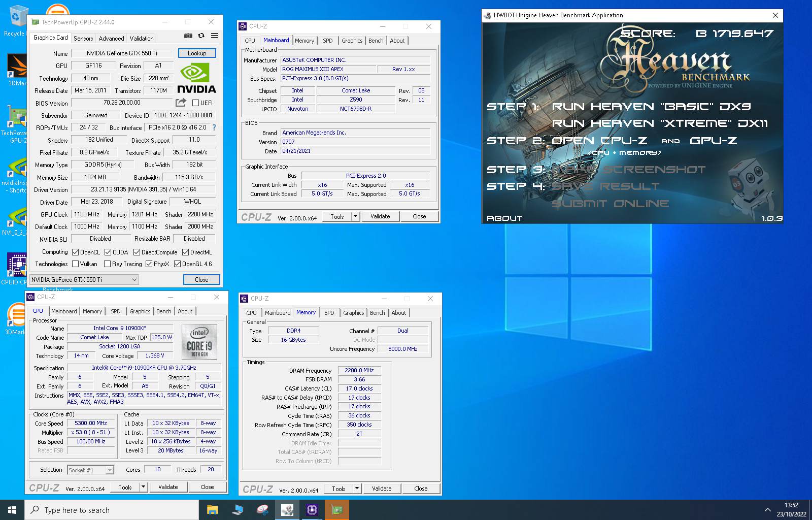Click Validate in the Memory CPU-Z window
The width and height of the screenshot is (812, 520).
tap(382, 489)
